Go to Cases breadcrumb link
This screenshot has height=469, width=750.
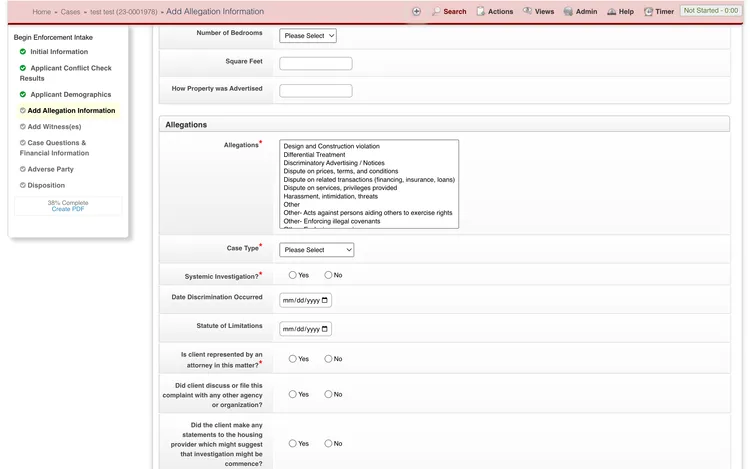click(70, 12)
